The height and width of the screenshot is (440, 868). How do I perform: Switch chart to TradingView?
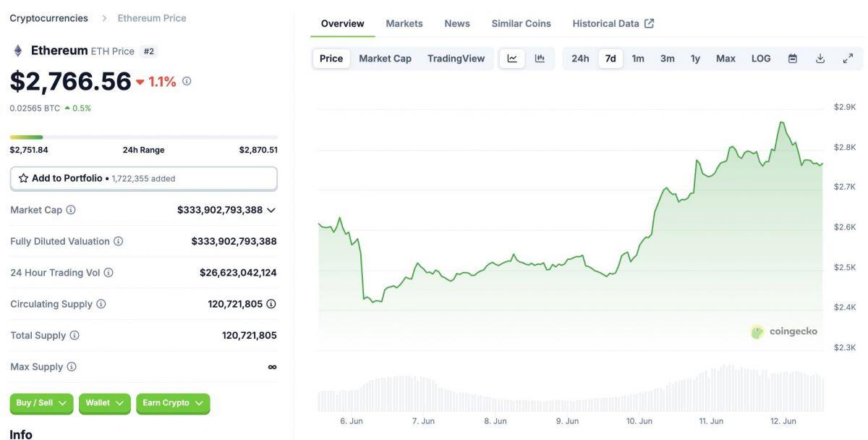456,59
